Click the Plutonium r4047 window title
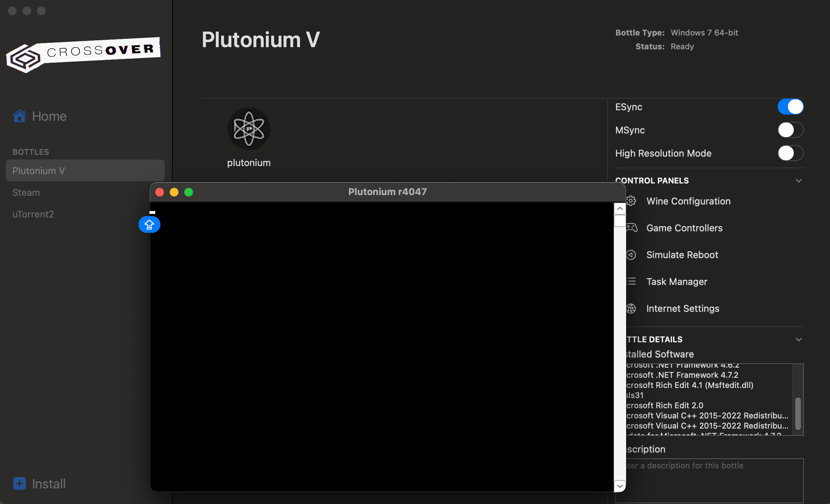Image resolution: width=830 pixels, height=504 pixels. coord(387,191)
